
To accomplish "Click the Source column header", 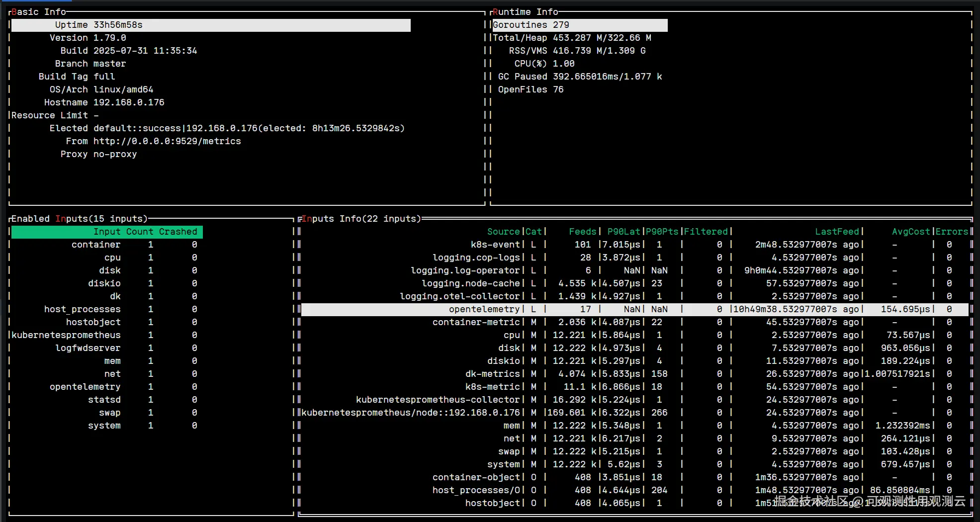I will pyautogui.click(x=503, y=232).
